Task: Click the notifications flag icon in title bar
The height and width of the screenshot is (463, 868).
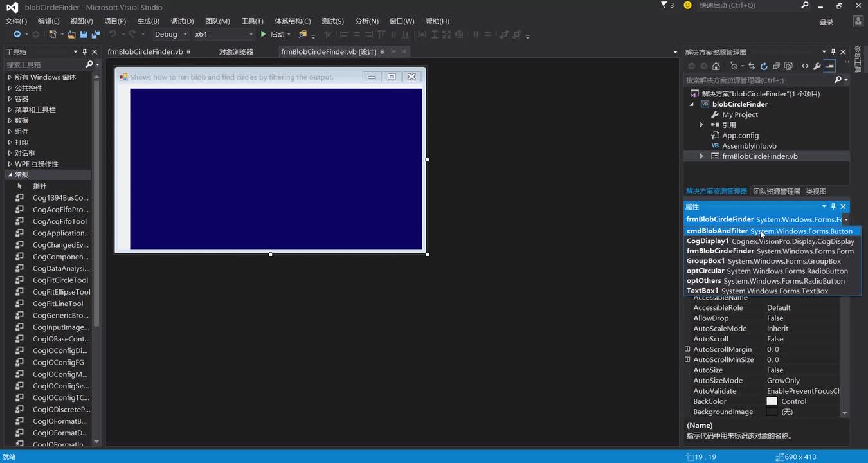Action: [664, 5]
